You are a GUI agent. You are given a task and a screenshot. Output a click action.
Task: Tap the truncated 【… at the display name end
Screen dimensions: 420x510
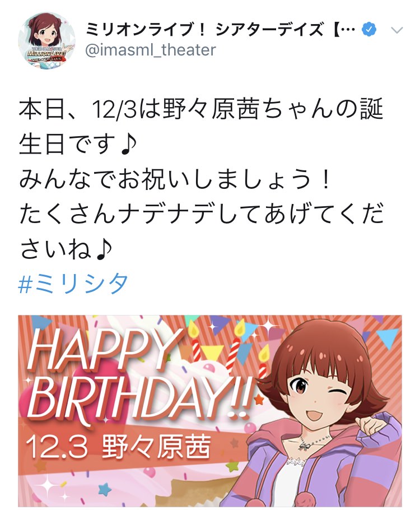click(344, 30)
